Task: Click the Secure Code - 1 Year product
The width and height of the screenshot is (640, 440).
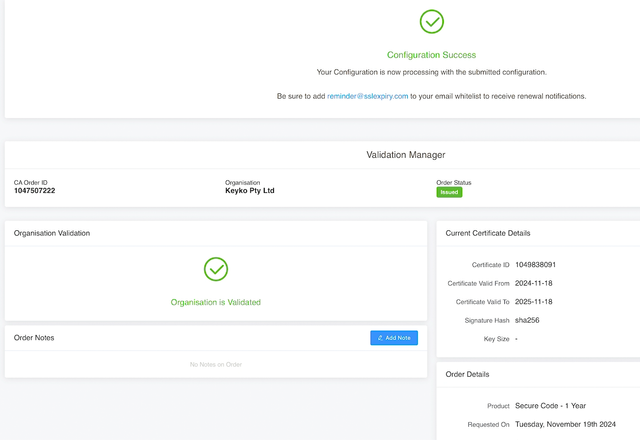Action: pos(550,406)
